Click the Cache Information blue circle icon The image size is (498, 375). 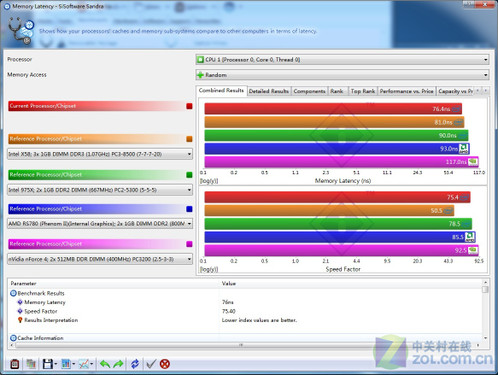click(x=13, y=338)
